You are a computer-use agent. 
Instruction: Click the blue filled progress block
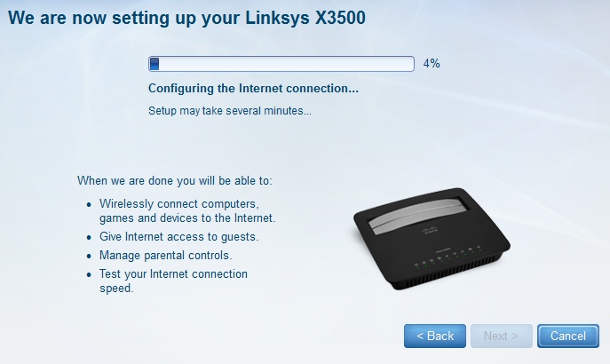coord(154,64)
